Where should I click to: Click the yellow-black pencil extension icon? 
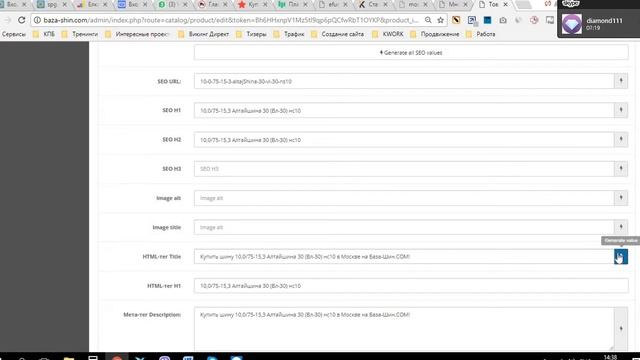pos(456,20)
